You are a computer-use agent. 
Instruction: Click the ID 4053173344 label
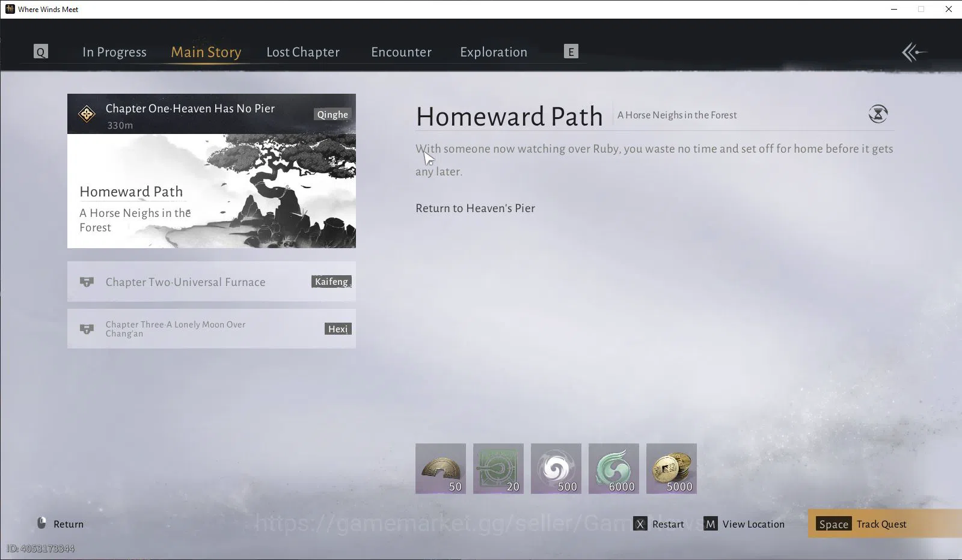point(40,549)
